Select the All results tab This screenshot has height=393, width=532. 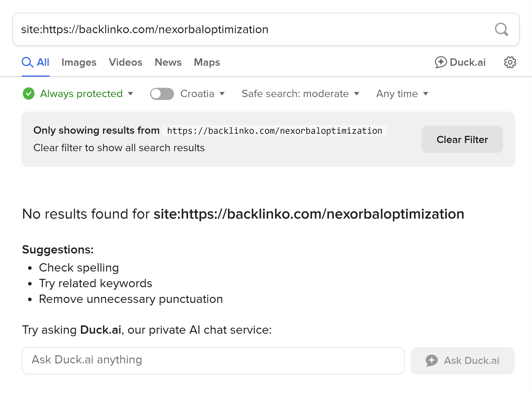(x=36, y=62)
